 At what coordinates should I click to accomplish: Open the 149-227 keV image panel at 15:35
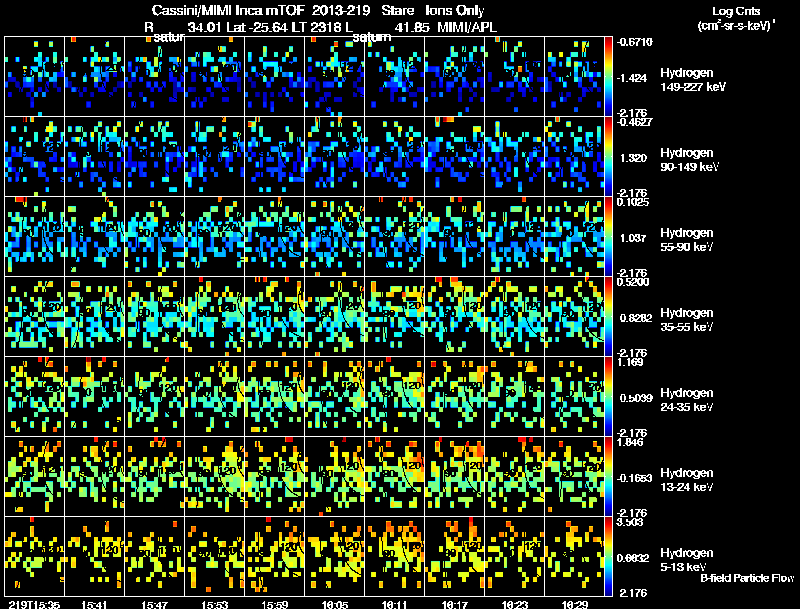[35, 77]
